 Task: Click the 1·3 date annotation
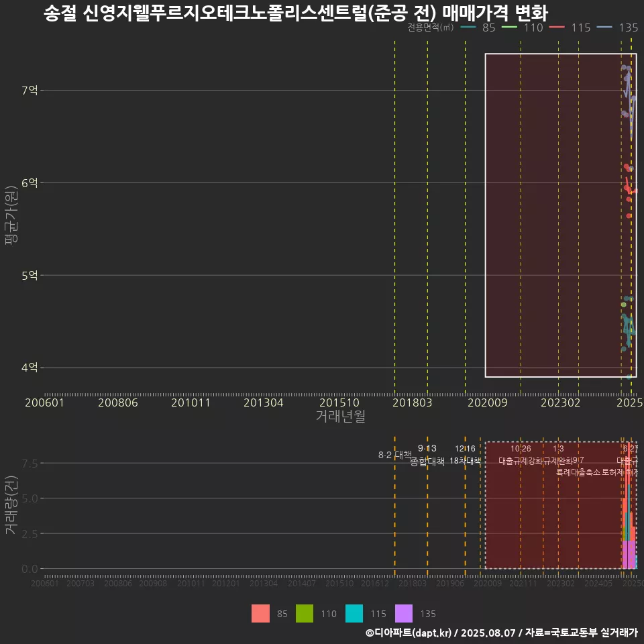(558, 449)
